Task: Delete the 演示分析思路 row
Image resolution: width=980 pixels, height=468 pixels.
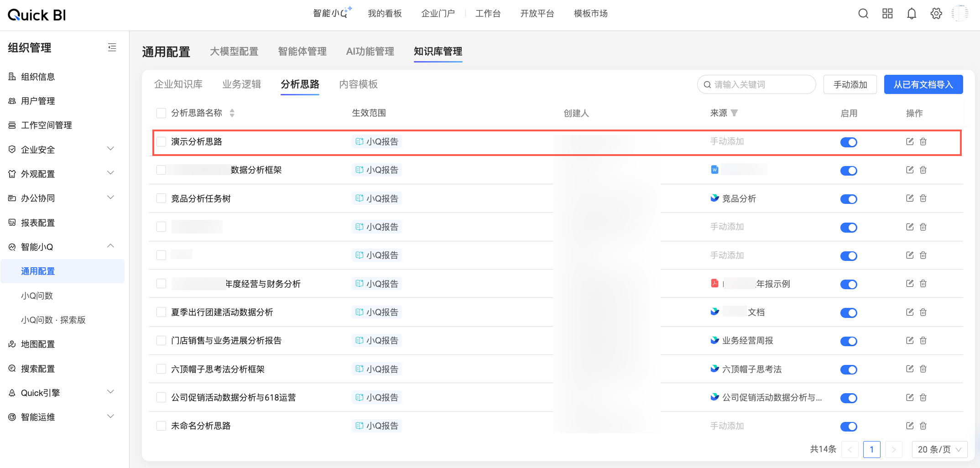Action: pos(923,141)
